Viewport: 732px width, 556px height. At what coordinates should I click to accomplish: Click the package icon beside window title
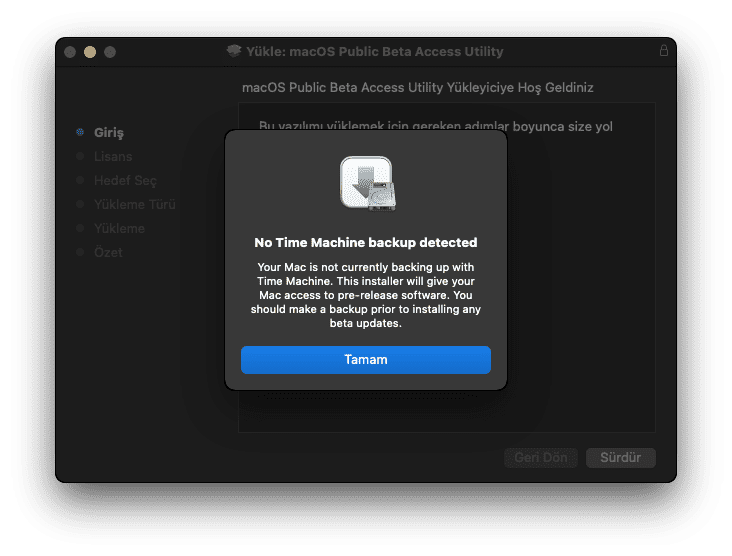coord(234,51)
